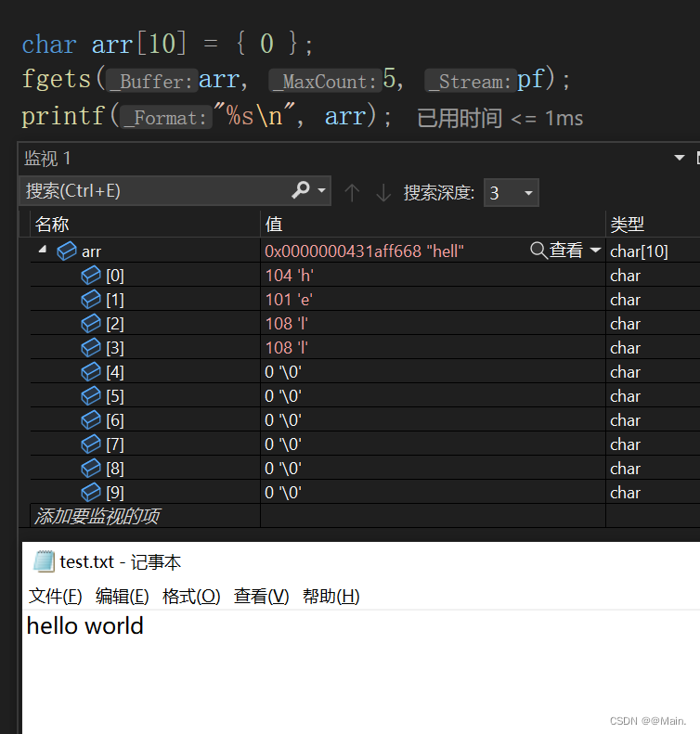Screen dimensions: 700x734
Task: Go to previous search result arrow
Action: tap(352, 192)
